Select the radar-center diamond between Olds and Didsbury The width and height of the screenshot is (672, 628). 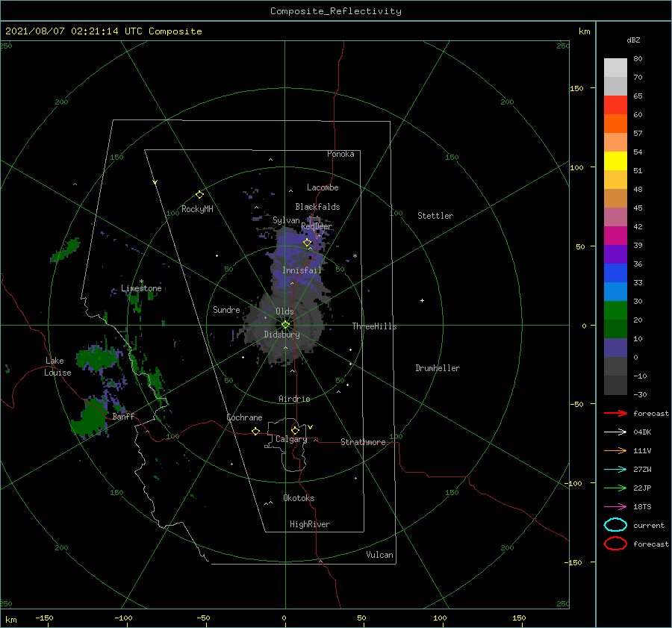285,325
